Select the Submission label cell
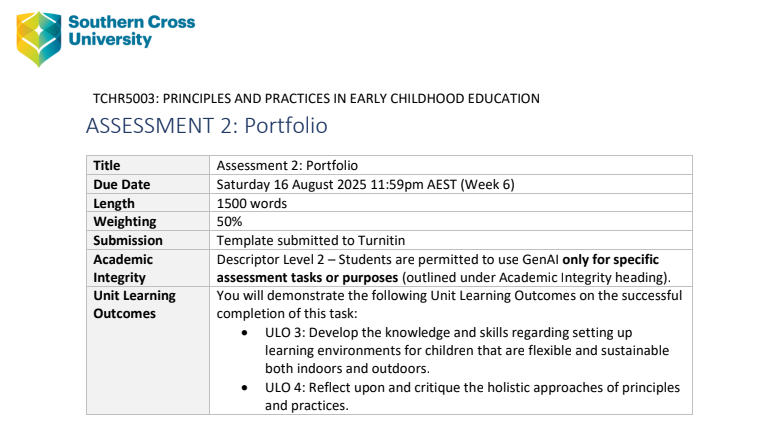 coord(127,240)
